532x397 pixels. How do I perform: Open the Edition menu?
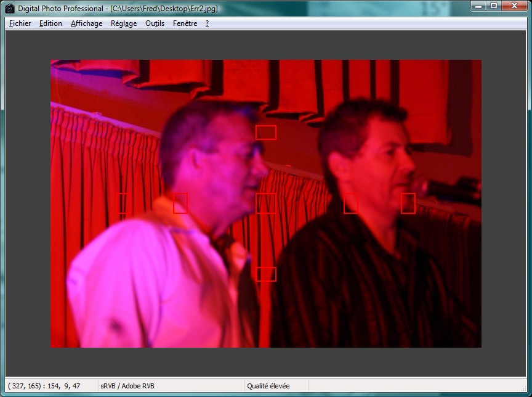pos(50,23)
